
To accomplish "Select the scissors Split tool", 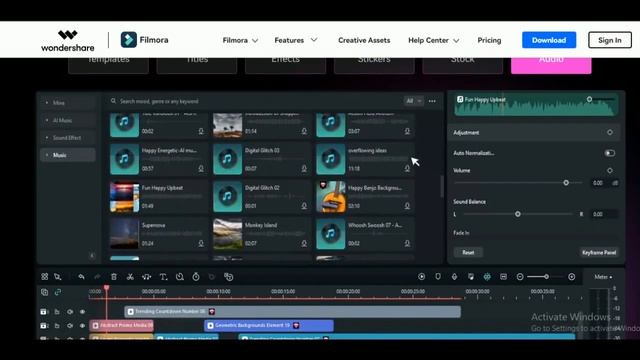I will point(130,277).
